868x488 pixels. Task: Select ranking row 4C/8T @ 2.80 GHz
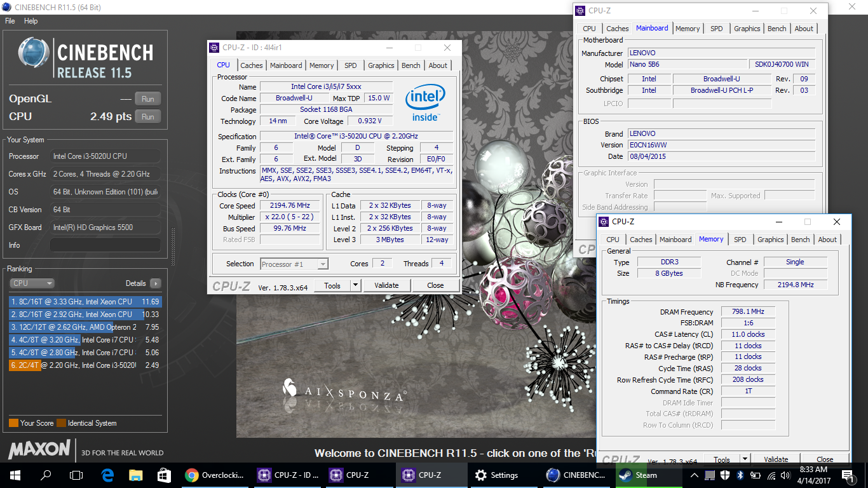85,353
